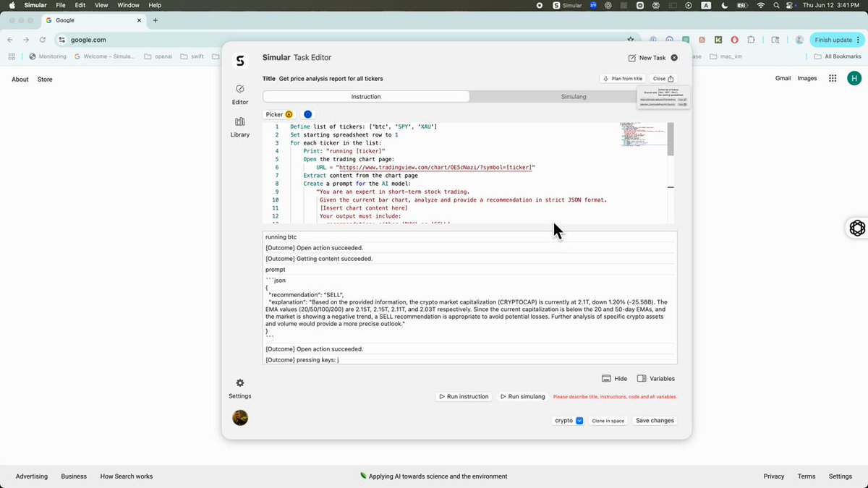Click the Google account avatar H
Viewport: 868px width, 488px height.
[x=854, y=79]
